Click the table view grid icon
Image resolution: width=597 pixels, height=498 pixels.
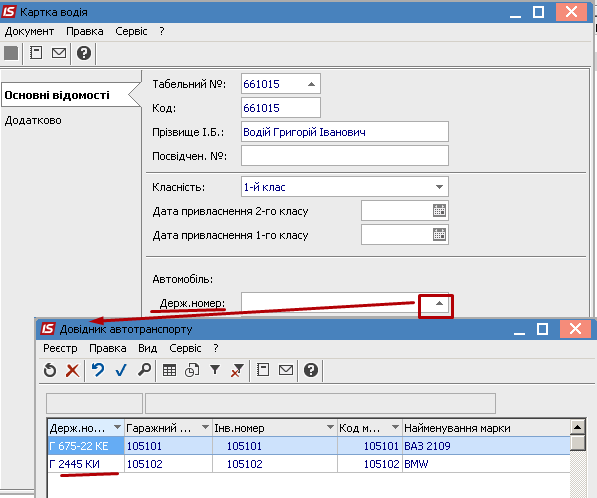pyautogui.click(x=169, y=370)
